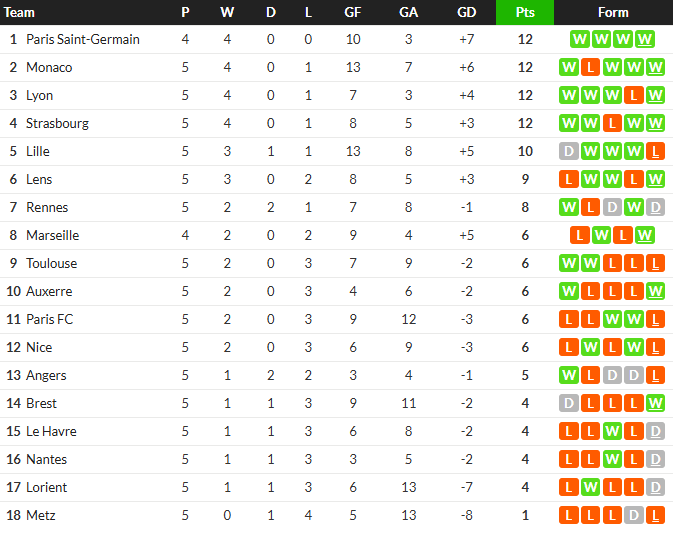Click Lyon's orange L form badge
Screen dimensions: 675x539
(634, 96)
